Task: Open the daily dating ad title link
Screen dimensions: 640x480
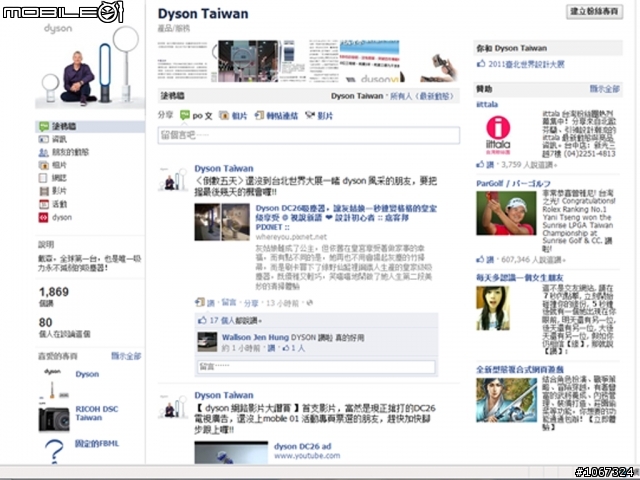Action: click(520, 278)
